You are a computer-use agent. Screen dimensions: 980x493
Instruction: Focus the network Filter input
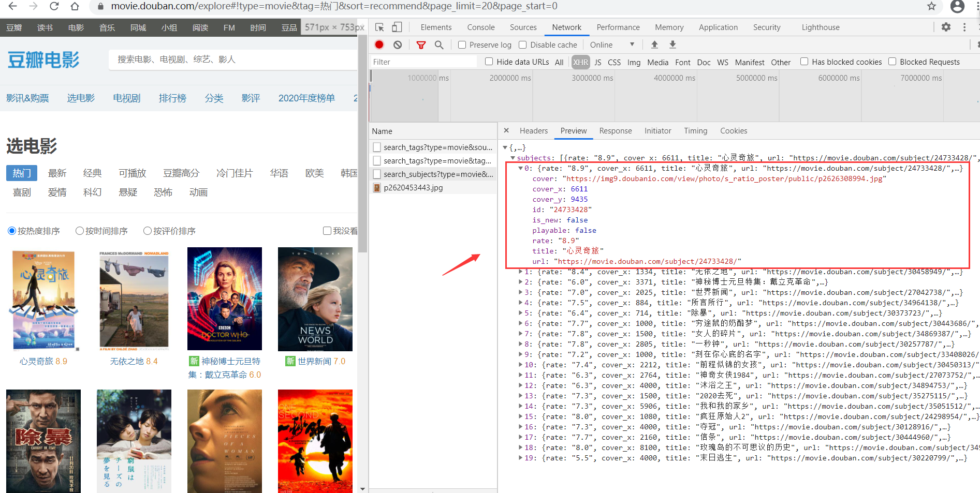point(423,62)
